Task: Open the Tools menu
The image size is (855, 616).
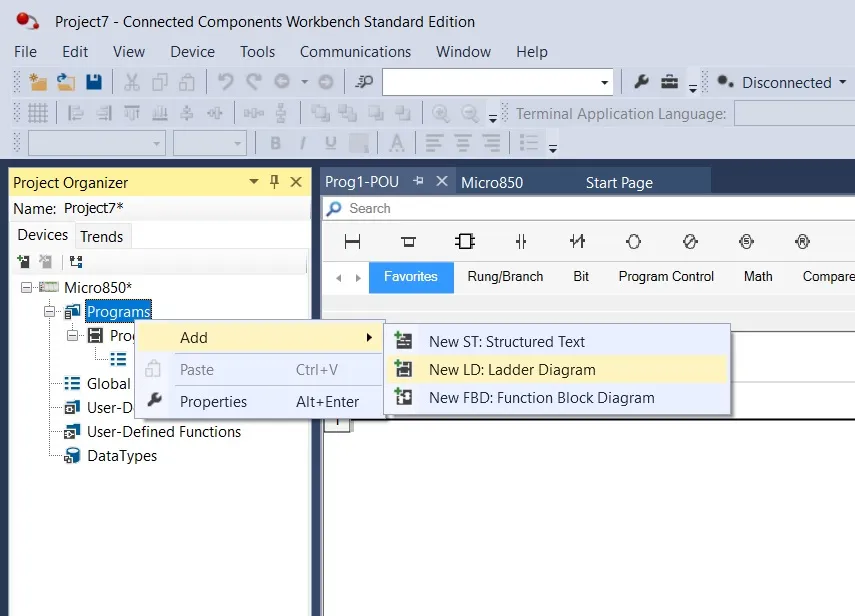Action: click(257, 52)
